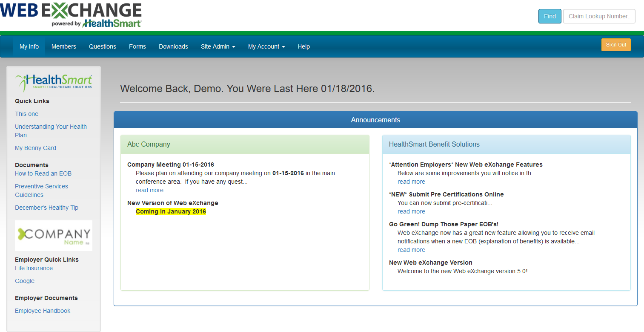Screen dimensions: 644x332
Task: Click NEW Submit Pre Certifications Online title
Action: coord(446,194)
